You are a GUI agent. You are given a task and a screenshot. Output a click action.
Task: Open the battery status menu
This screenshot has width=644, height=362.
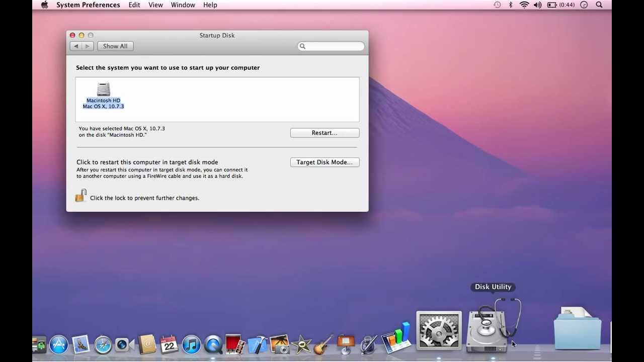click(560, 5)
